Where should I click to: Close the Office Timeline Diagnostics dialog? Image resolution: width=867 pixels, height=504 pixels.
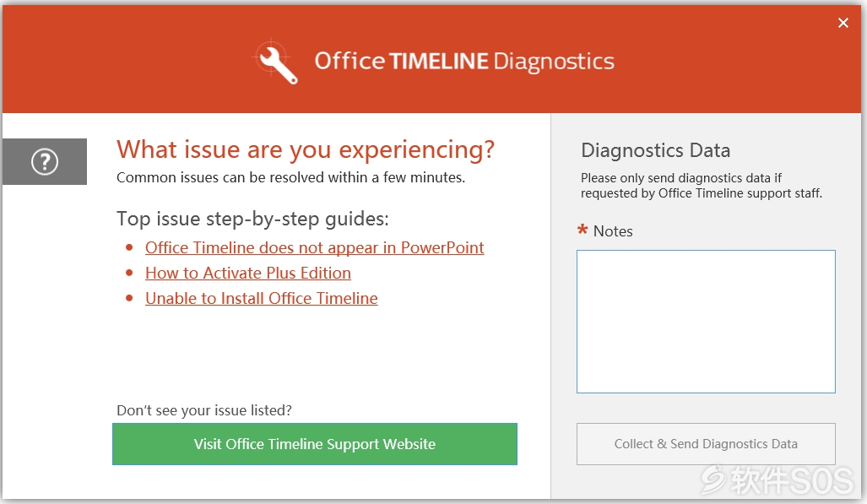pyautogui.click(x=843, y=23)
